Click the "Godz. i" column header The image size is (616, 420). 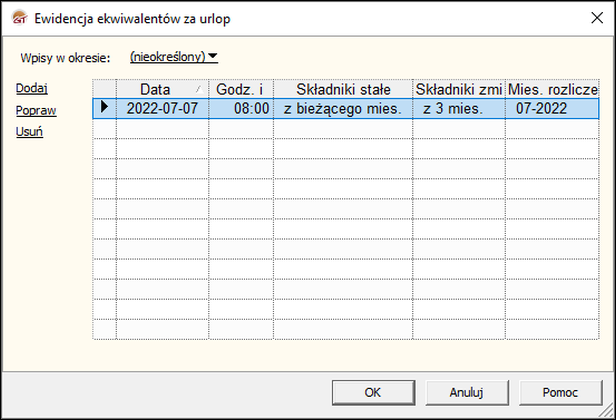[x=240, y=90]
